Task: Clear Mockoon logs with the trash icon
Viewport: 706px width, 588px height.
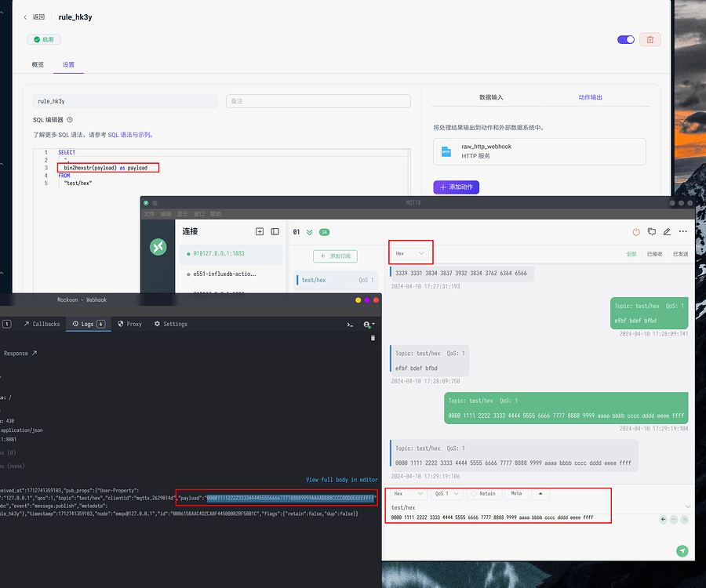Action: click(373, 339)
